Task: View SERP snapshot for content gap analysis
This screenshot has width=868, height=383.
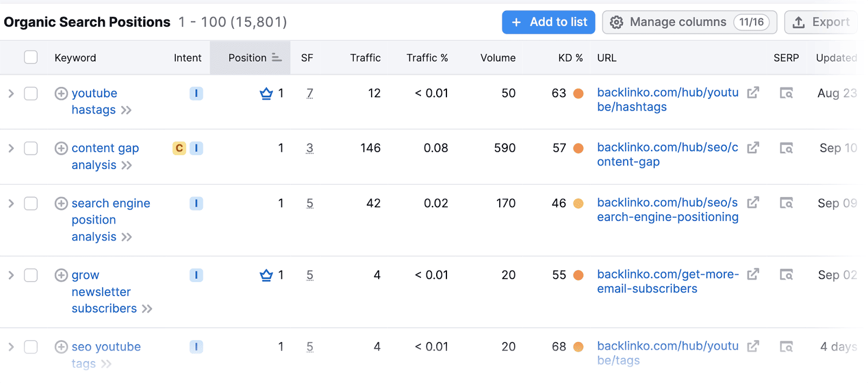Action: (x=786, y=148)
